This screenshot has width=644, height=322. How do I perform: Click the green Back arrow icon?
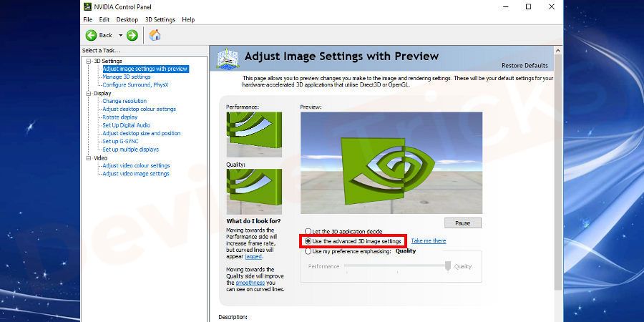click(x=91, y=35)
